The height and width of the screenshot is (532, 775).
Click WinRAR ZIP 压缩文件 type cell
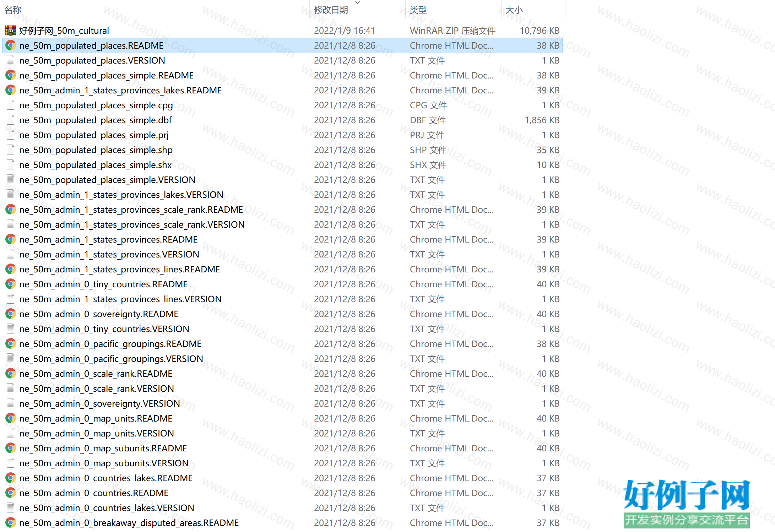(453, 31)
